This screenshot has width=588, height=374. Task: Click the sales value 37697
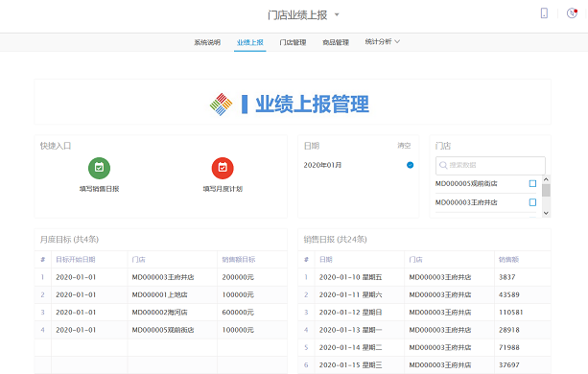pyautogui.click(x=509, y=364)
